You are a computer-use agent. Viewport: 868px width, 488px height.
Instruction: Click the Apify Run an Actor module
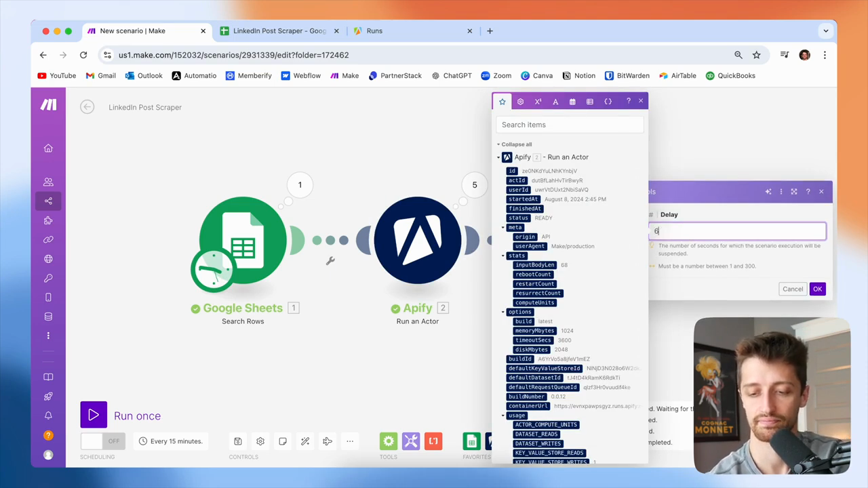418,240
